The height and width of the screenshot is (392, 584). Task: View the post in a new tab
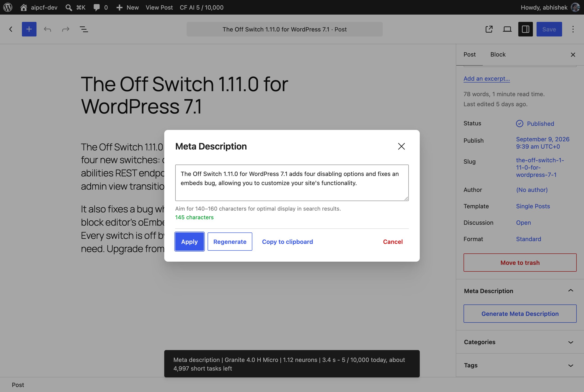pyautogui.click(x=489, y=29)
